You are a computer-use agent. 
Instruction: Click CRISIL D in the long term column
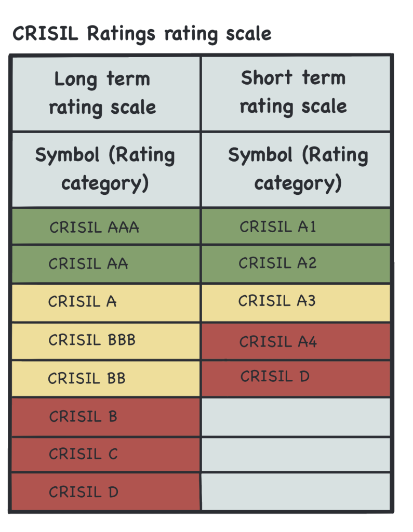(x=105, y=491)
